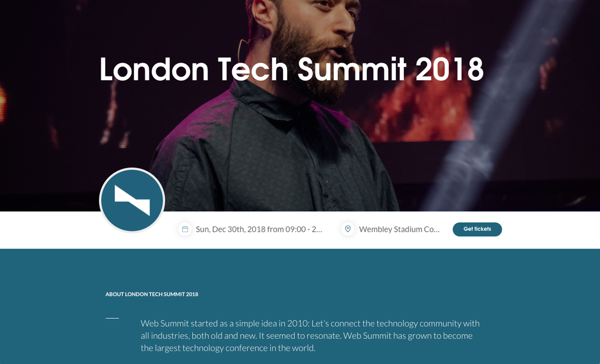This screenshot has width=600, height=364.
Task: Click the London Tech Summit 2018 title
Action: 292,69
